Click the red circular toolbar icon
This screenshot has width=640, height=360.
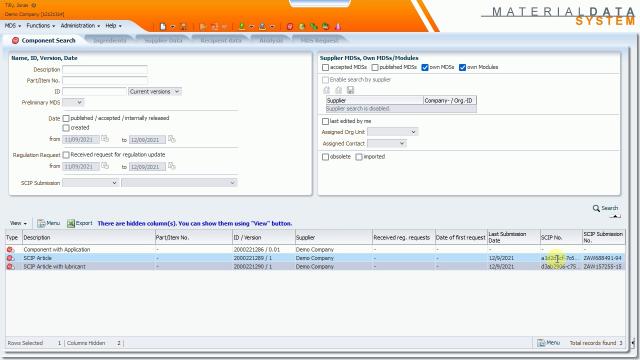(x=290, y=27)
